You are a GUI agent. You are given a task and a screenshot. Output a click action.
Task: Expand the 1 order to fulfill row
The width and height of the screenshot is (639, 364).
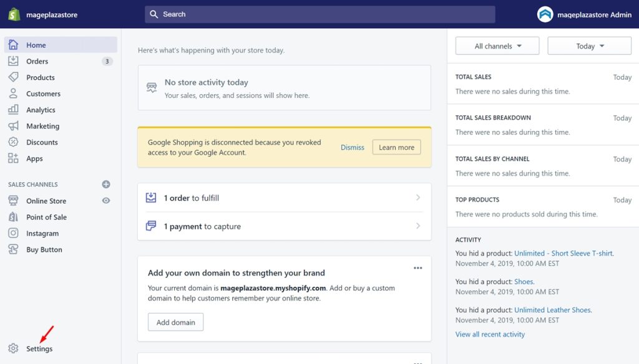click(285, 198)
